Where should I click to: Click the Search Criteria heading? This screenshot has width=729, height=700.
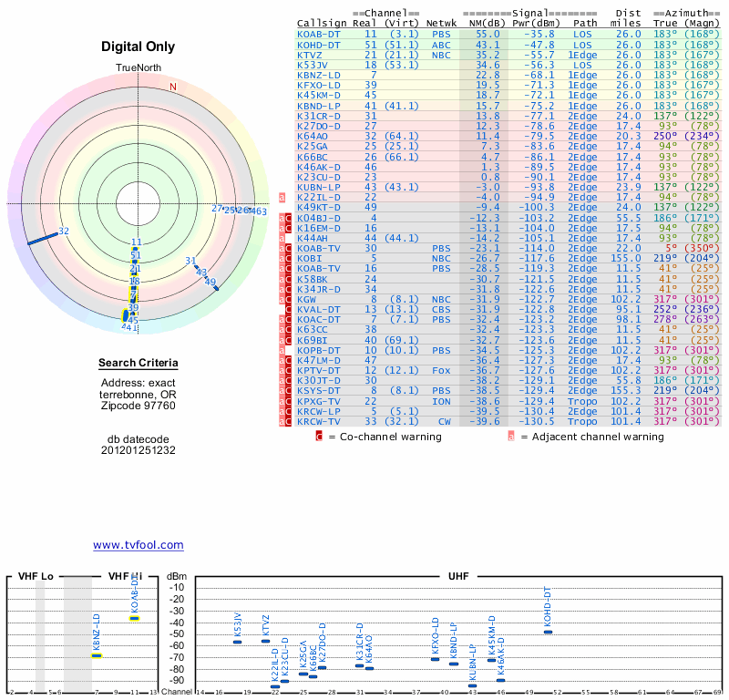(139, 363)
